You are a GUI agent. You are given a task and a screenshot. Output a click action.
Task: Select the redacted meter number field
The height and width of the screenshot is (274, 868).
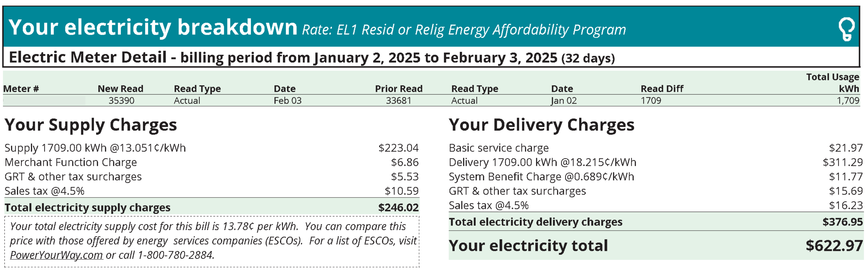44,100
